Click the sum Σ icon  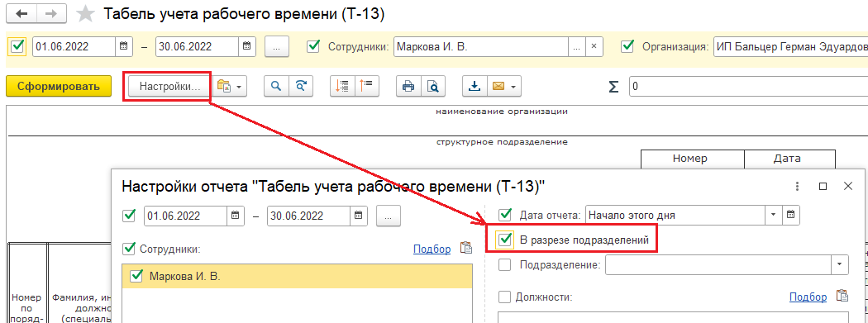click(613, 87)
